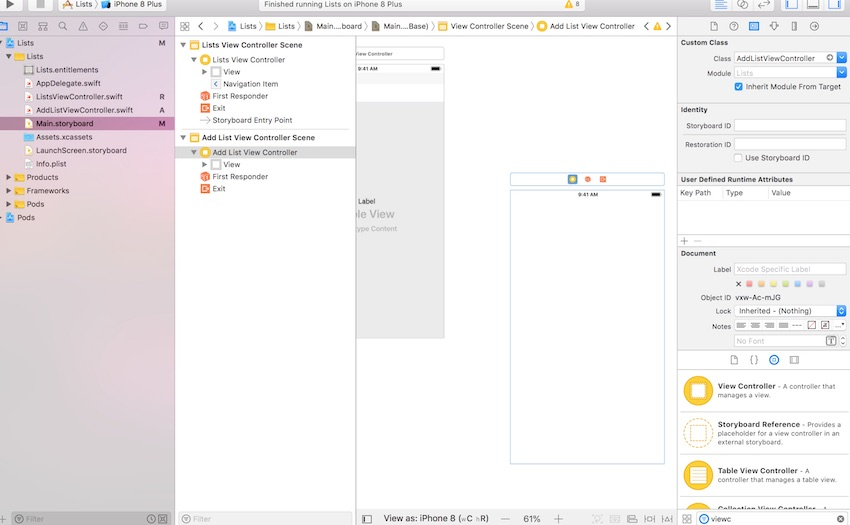Select blue document label color

point(797,284)
